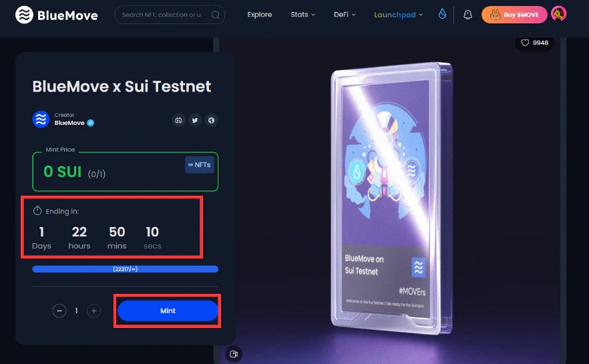This screenshot has width=589, height=364.
Task: Click the ∞ NFTs badge
Action: tap(200, 165)
